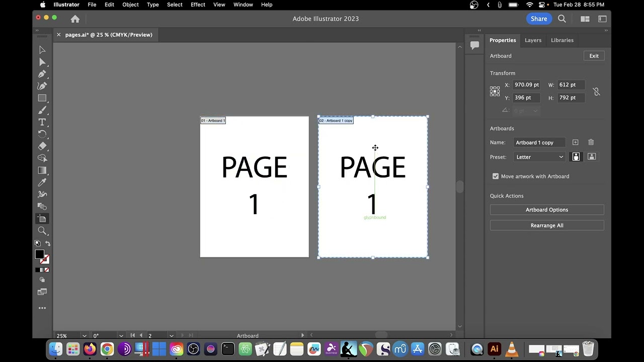Click the Stroke none swatch
This screenshot has height=362, width=644.
tap(45, 259)
